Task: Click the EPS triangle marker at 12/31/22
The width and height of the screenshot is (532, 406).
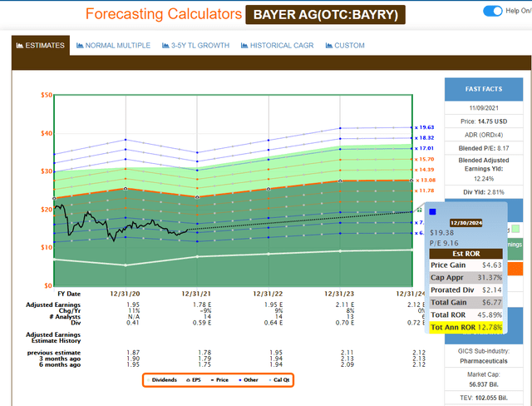Action: click(268, 189)
